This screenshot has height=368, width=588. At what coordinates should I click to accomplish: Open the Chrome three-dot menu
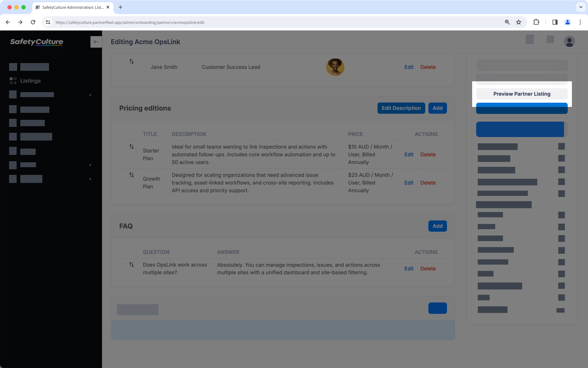coord(580,22)
